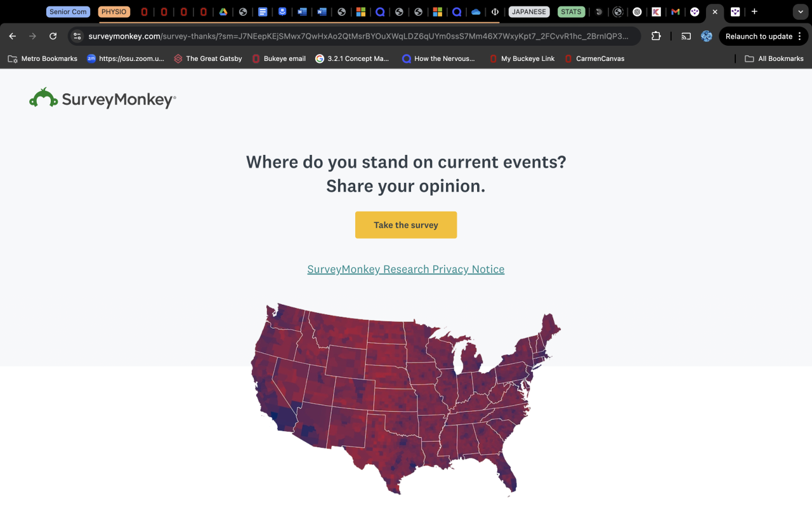Switch to the Gmail tab
Image resolution: width=812 pixels, height=508 pixels.
676,11
